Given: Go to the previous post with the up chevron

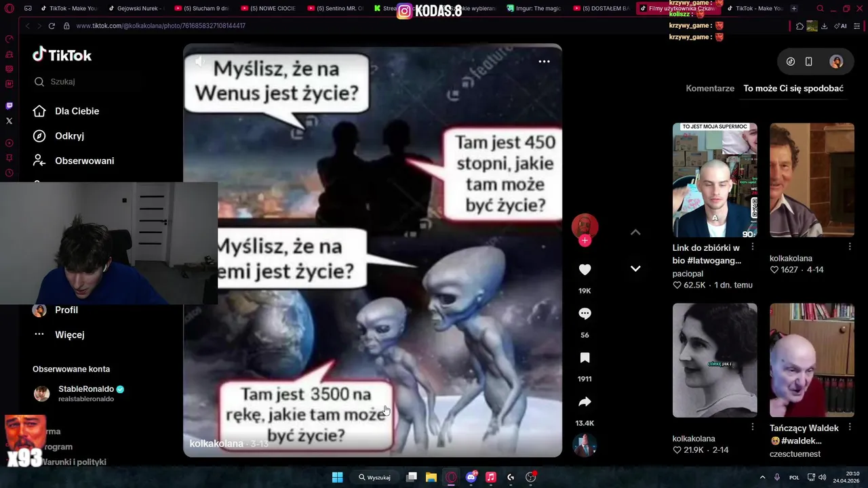Looking at the screenshot, I should (635, 232).
